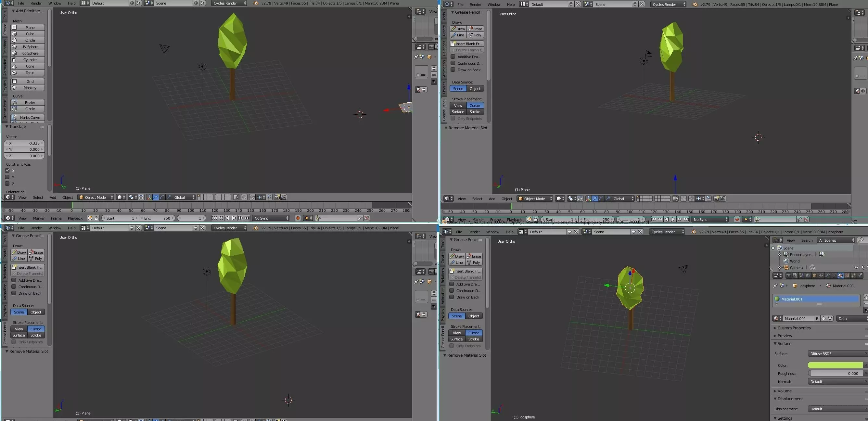Open Render menu in top-right window
Viewport: 868px width, 421px height.
pos(476,4)
